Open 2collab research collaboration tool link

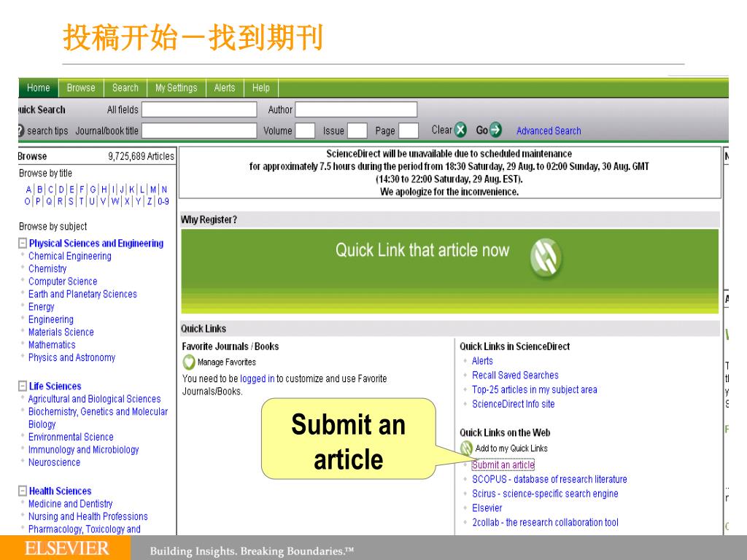pyautogui.click(x=545, y=522)
